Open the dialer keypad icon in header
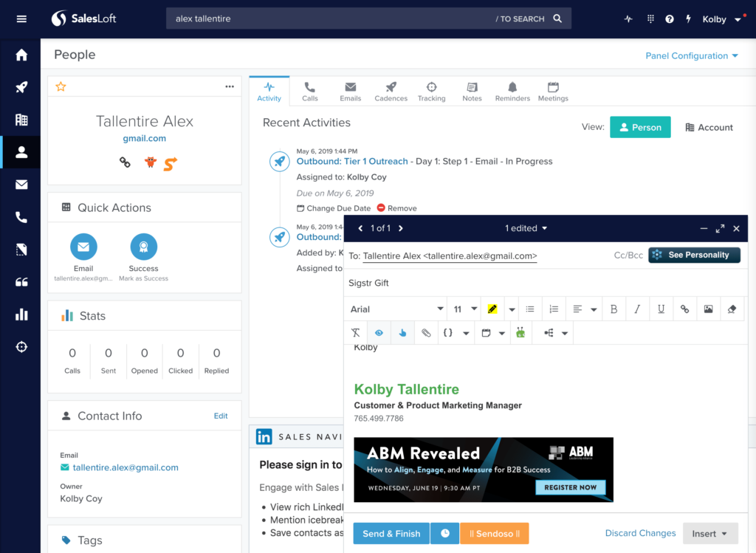756x553 pixels. click(650, 18)
